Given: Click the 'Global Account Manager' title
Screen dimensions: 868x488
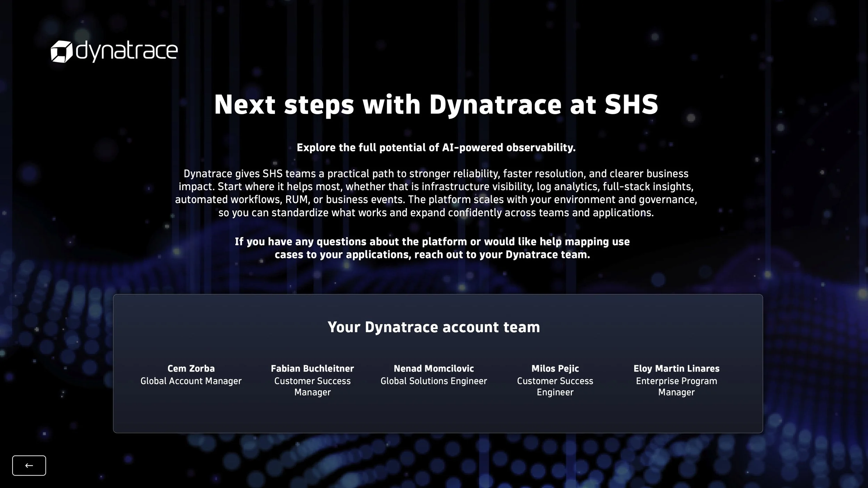Looking at the screenshot, I should pos(191,381).
